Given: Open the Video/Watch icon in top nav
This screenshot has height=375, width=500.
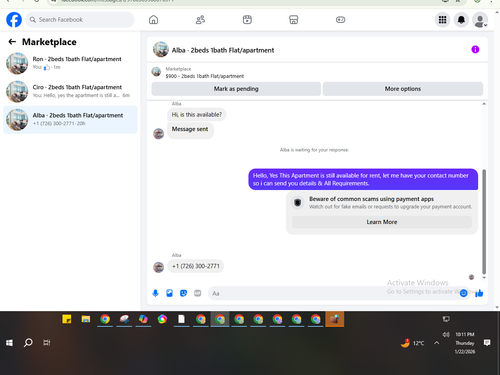Looking at the screenshot, I should pyautogui.click(x=247, y=20).
